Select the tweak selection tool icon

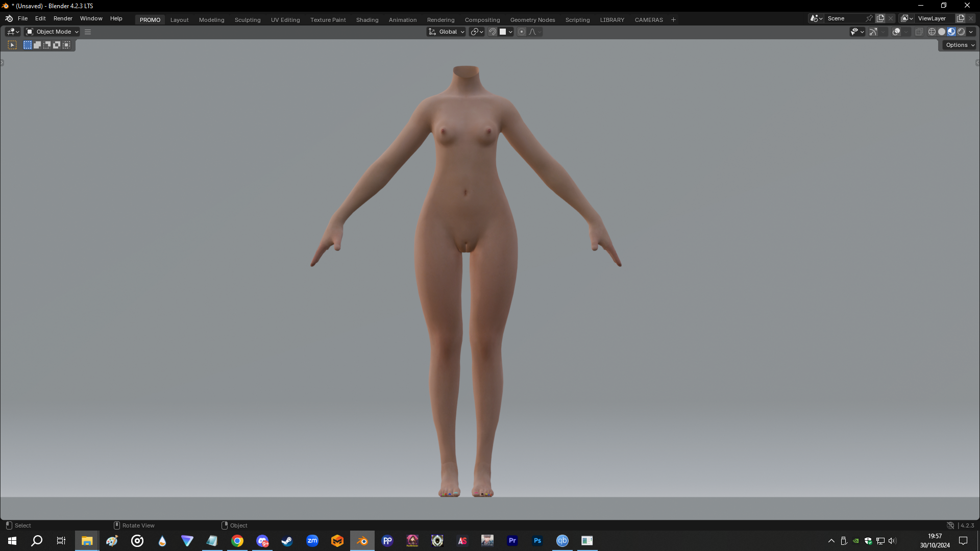click(x=12, y=45)
